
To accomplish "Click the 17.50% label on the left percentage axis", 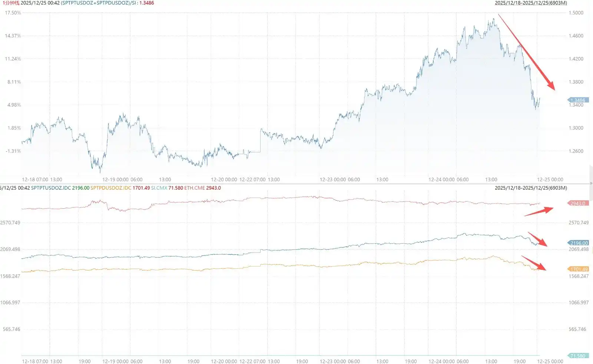I will [x=13, y=13].
